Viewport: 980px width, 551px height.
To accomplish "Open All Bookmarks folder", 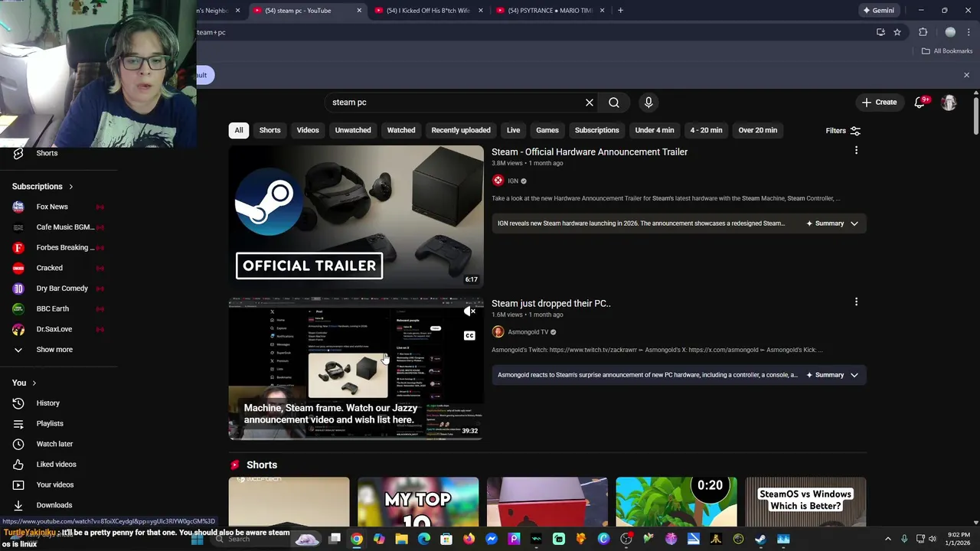I will click(947, 51).
